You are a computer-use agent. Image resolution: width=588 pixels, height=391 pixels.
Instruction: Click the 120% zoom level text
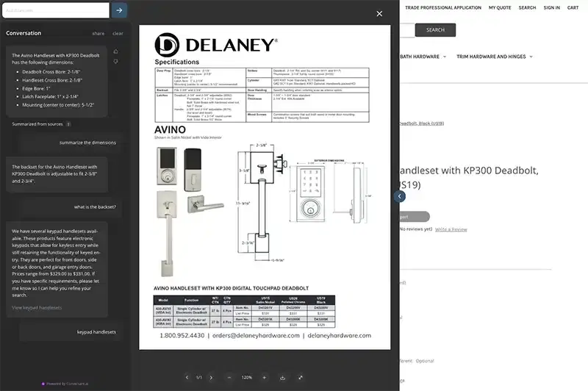(247, 378)
